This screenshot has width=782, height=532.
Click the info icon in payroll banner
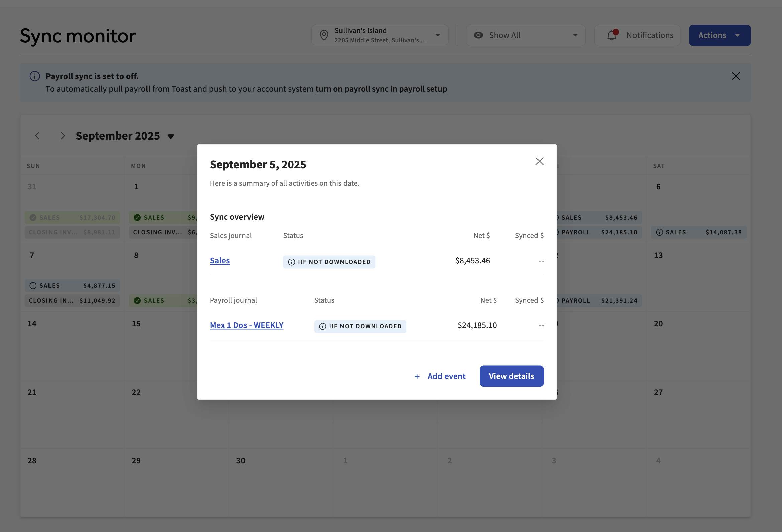click(35, 76)
